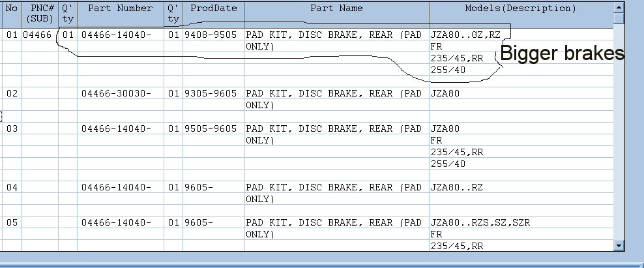
Task: Select the PNC# (SUB) column header
Action: [39, 14]
